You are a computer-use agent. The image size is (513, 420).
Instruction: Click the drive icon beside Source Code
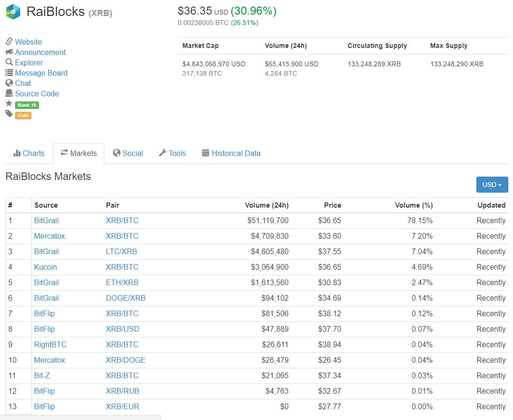[x=9, y=93]
